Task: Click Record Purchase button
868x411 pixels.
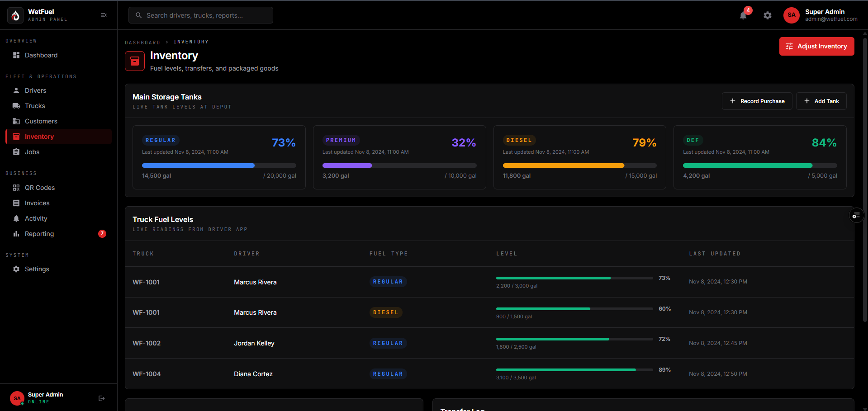Action: pyautogui.click(x=757, y=101)
